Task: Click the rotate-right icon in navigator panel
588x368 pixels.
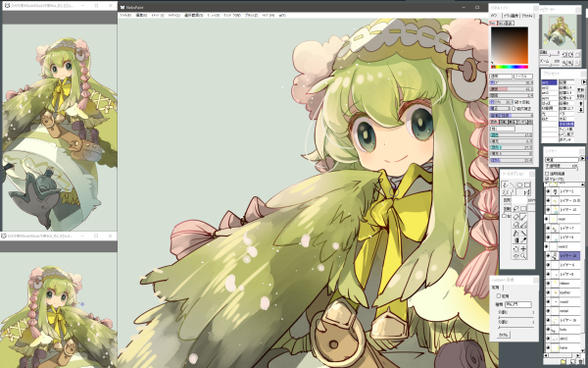Action: (570, 54)
